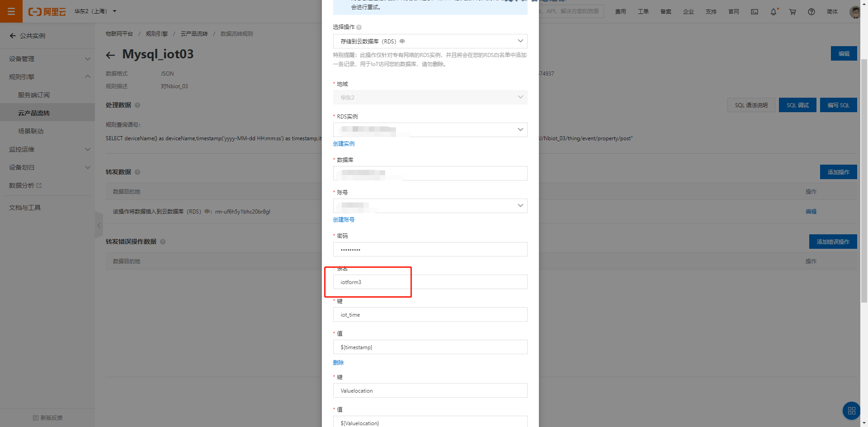Click 规则引擎 breadcrumb

[157, 34]
